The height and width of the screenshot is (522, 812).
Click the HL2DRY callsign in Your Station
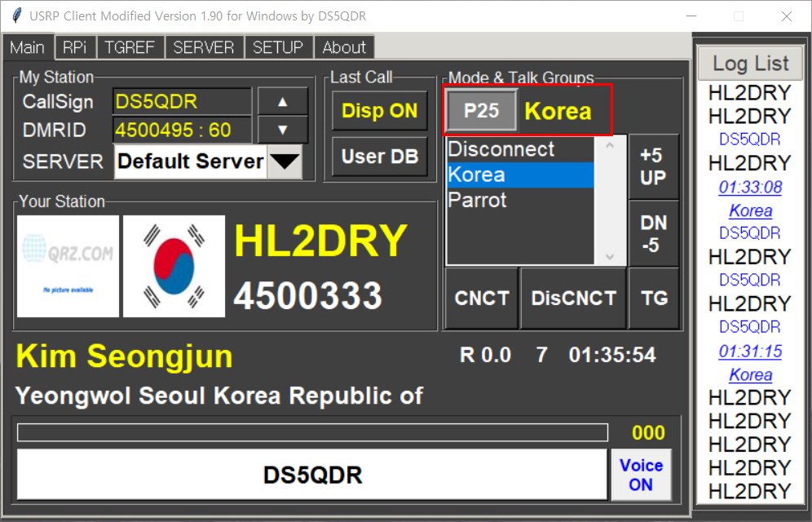[x=320, y=241]
